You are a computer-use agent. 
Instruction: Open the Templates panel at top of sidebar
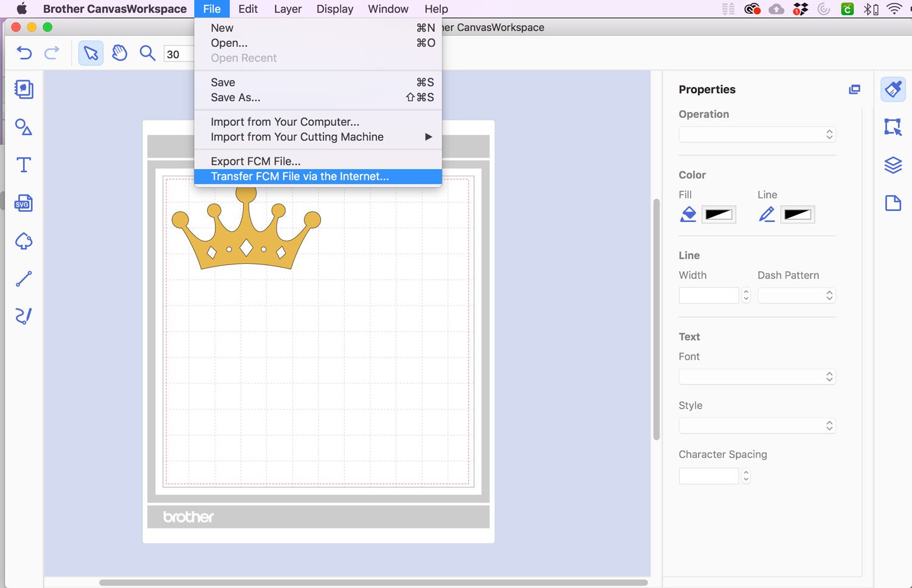pos(23,89)
